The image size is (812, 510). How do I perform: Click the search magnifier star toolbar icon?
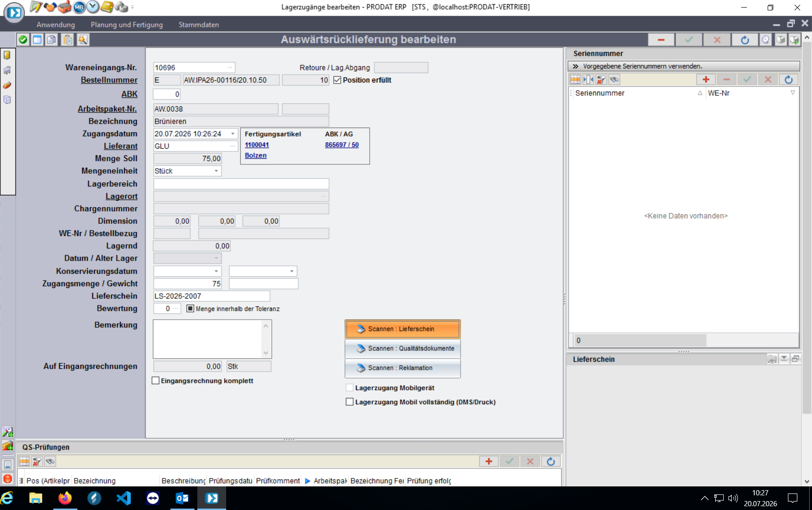(x=83, y=40)
